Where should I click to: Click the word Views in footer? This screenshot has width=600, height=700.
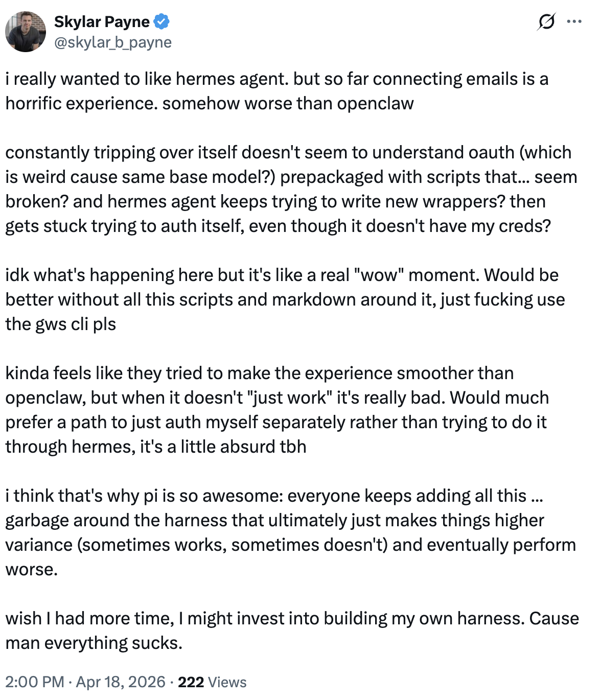point(227,682)
